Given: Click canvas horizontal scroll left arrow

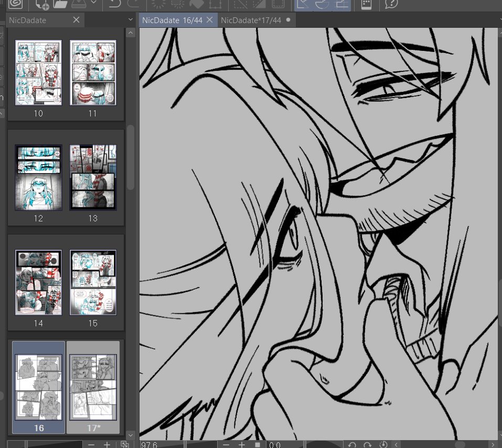Looking at the screenshot, I should (397, 444).
